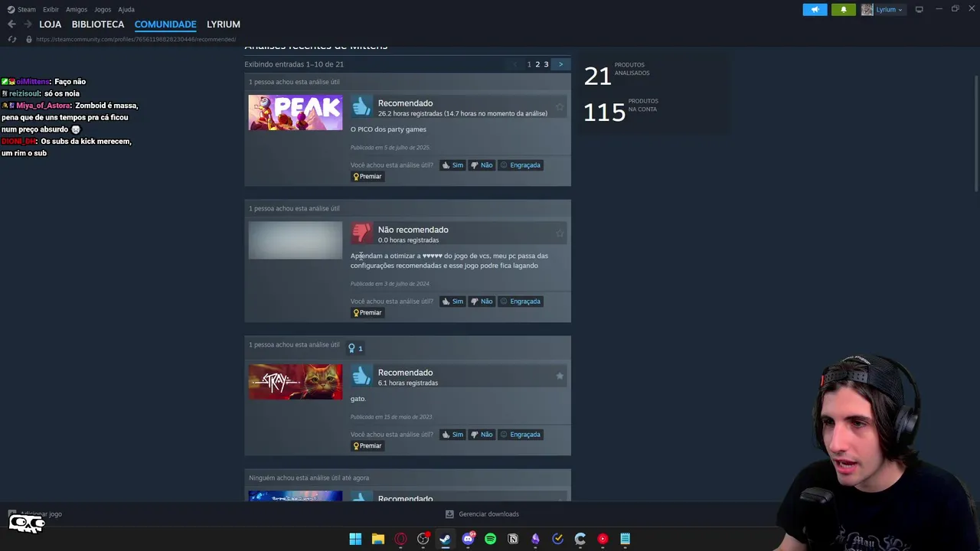Click Premiar on the PEAK review

click(367, 176)
